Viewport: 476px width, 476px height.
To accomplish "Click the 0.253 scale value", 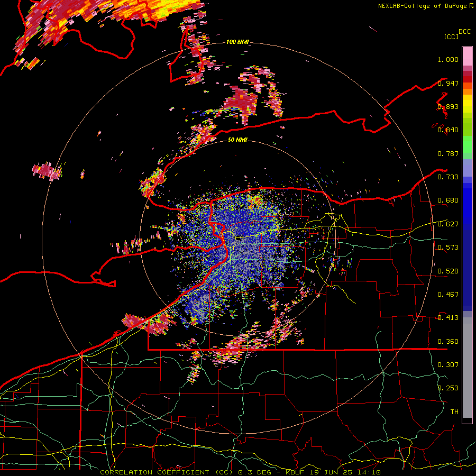I will 448,388.
